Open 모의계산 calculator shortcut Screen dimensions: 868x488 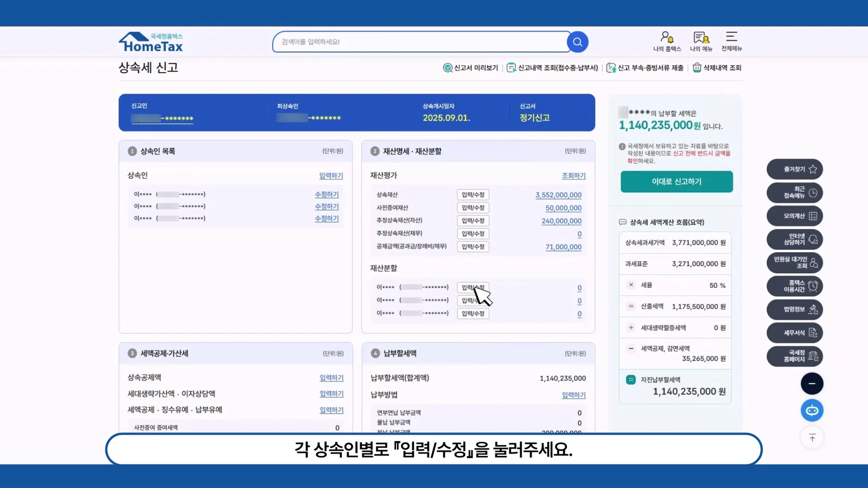click(795, 216)
